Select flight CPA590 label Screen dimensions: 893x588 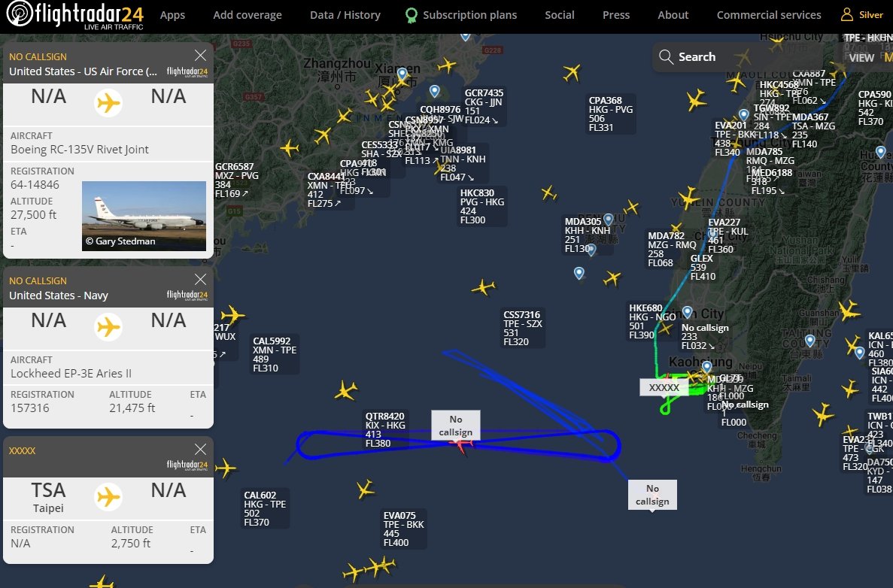tap(875, 108)
